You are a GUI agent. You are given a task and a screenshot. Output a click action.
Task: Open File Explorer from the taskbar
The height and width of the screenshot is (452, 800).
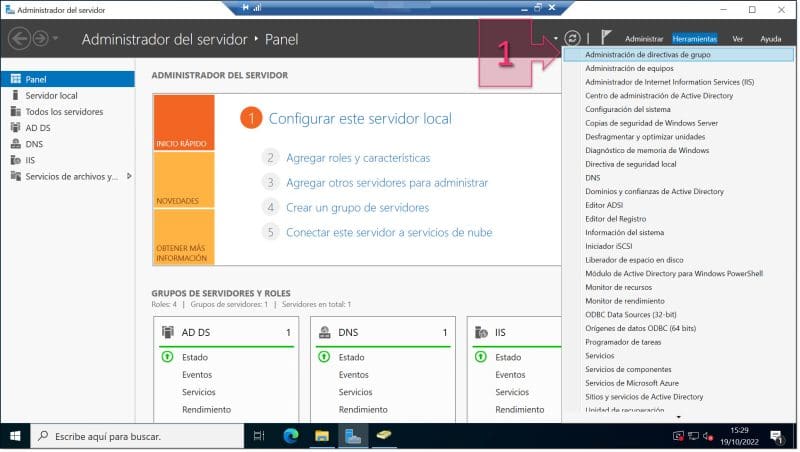point(322,436)
